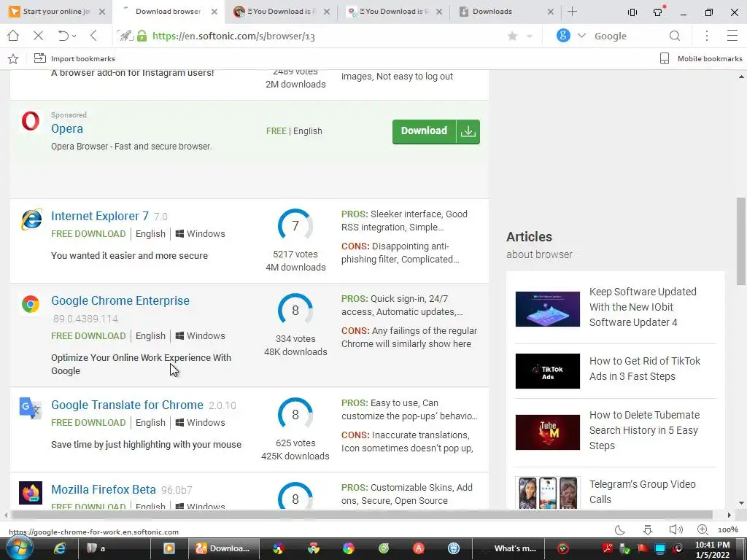Switch to the 'Start your online jo' tab
This screenshot has height=560, width=747.
[56, 12]
